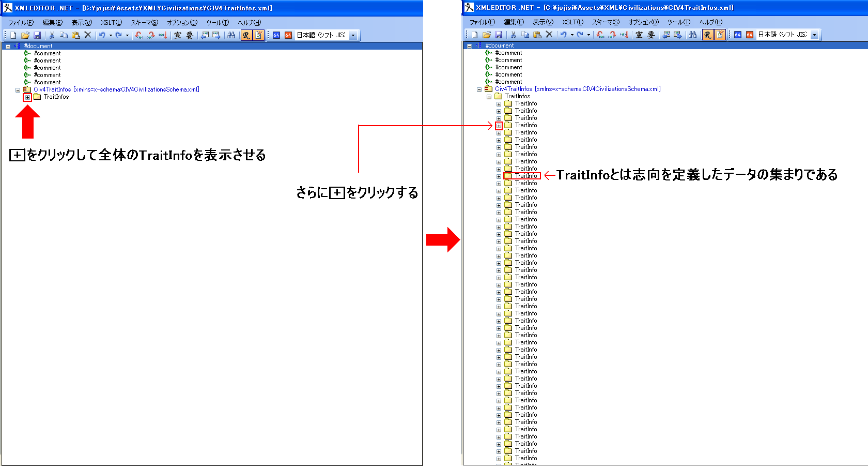868x469 pixels.
Task: Click 要 element icon in right window
Action: 651,35
